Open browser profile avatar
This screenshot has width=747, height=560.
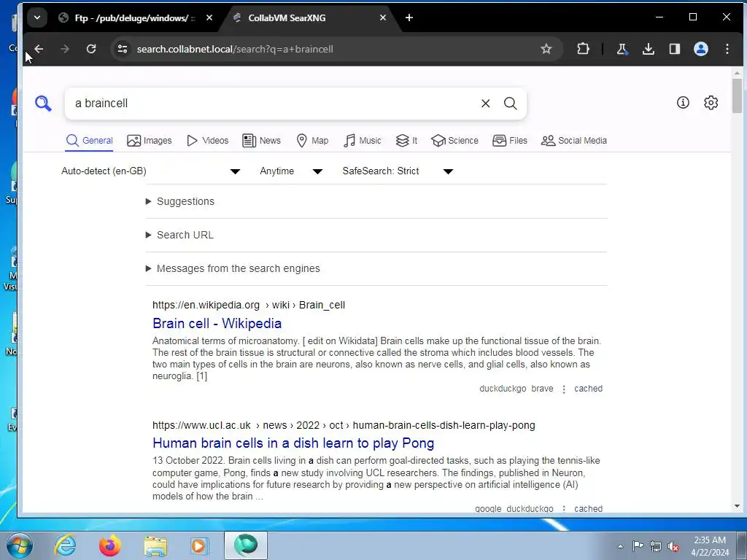coord(701,49)
